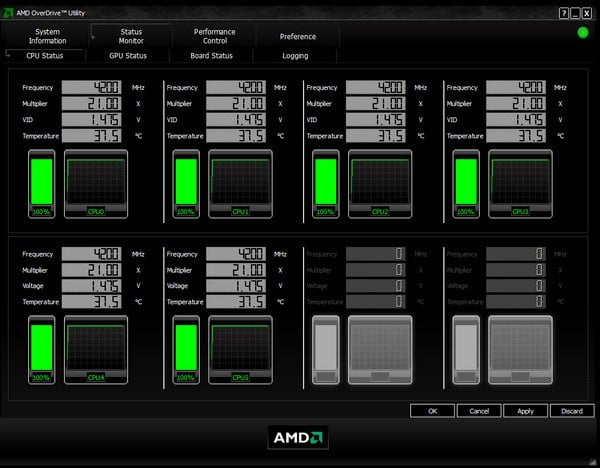This screenshot has width=600, height=468.
Task: Select the CPU1 usage graph
Action: click(x=240, y=184)
